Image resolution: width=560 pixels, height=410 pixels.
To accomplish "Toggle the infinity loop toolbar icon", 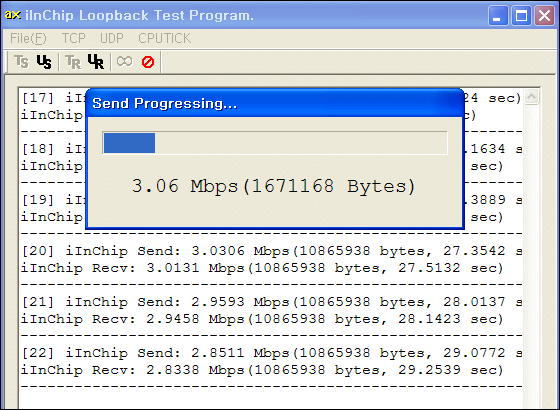I will (125, 61).
